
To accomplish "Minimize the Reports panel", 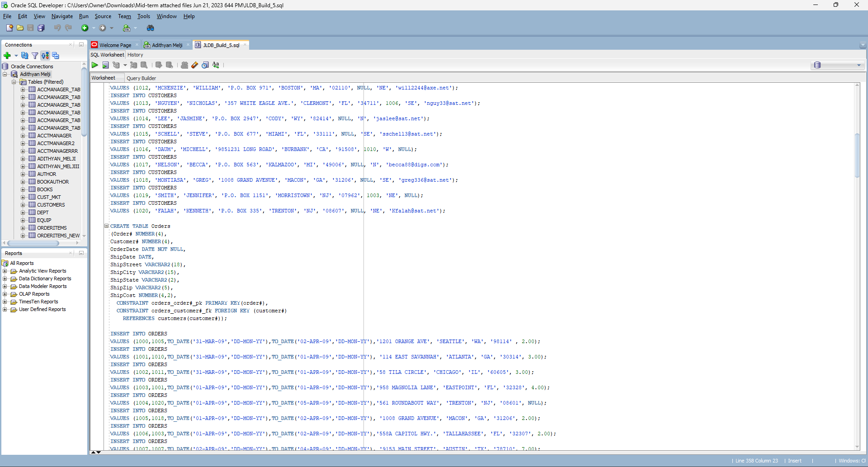I will [x=81, y=253].
